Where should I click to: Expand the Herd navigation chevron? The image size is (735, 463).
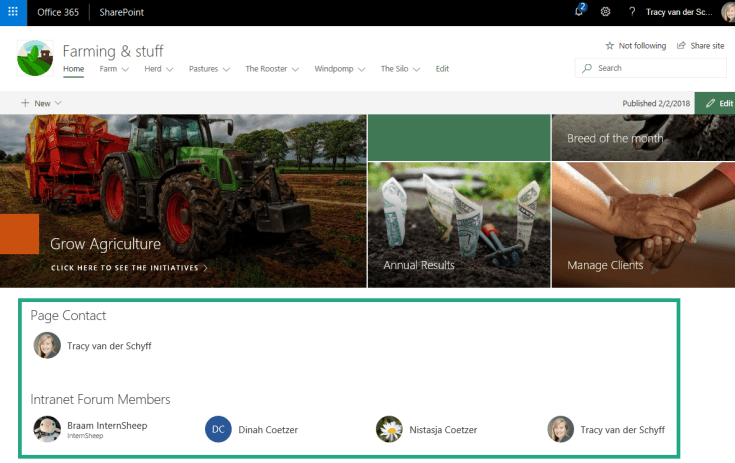(170, 69)
